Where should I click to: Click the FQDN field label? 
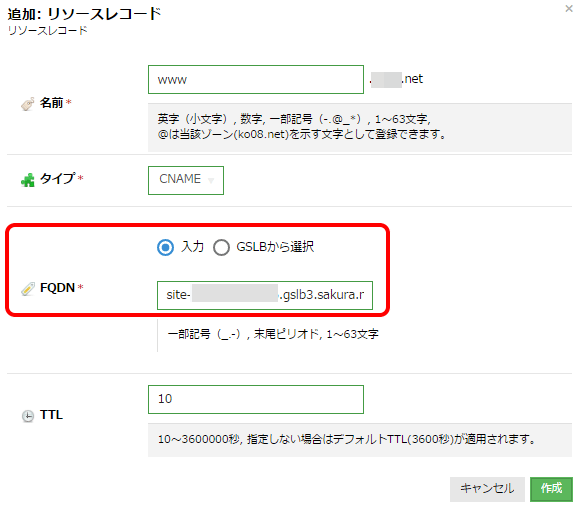pos(57,287)
